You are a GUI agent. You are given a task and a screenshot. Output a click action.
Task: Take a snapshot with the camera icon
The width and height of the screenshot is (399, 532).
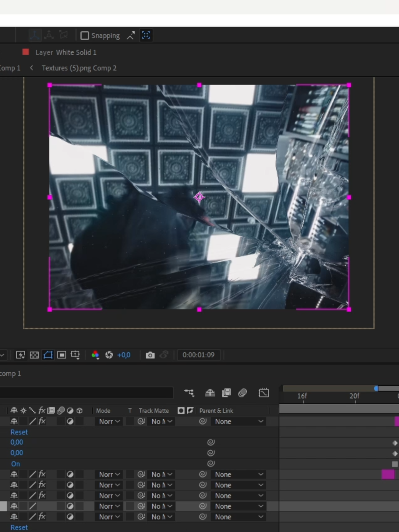[150, 355]
